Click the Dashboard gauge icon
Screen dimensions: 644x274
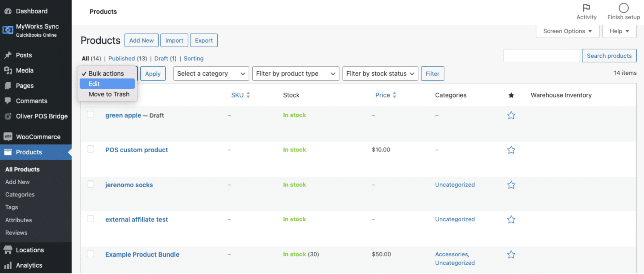click(8, 11)
